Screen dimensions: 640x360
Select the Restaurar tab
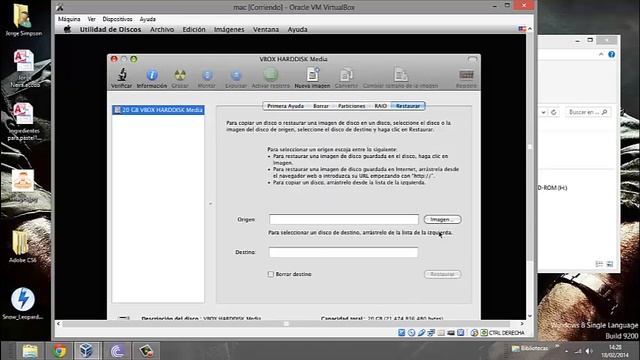[408, 106]
